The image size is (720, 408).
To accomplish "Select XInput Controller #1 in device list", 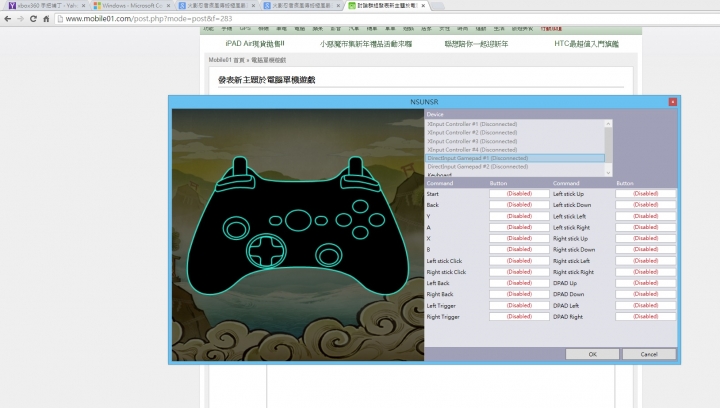I will pos(515,124).
